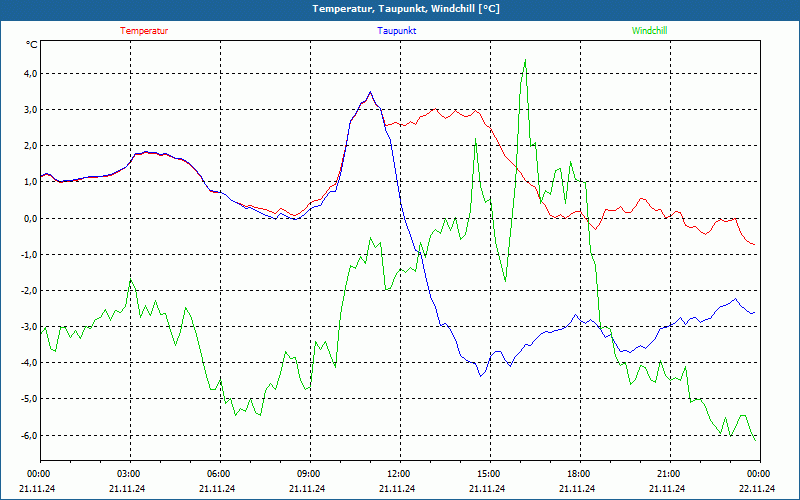Click the -4,0 y-axis value
This screenshot has height=500, width=800.
pyautogui.click(x=29, y=363)
